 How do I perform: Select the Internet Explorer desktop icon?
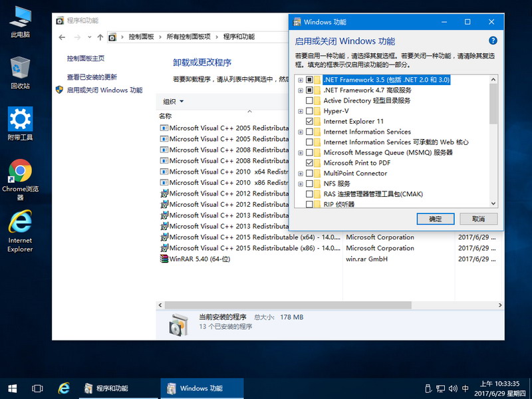click(20, 231)
